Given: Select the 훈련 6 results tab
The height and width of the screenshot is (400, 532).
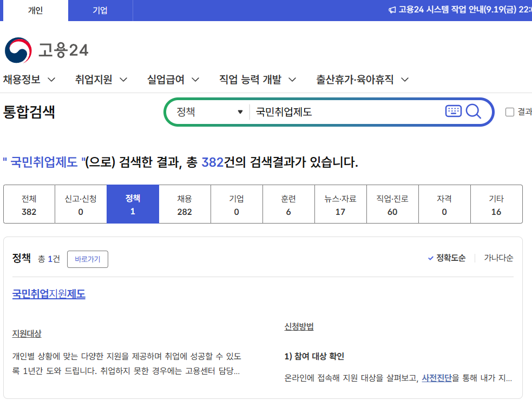Looking at the screenshot, I should point(288,204).
